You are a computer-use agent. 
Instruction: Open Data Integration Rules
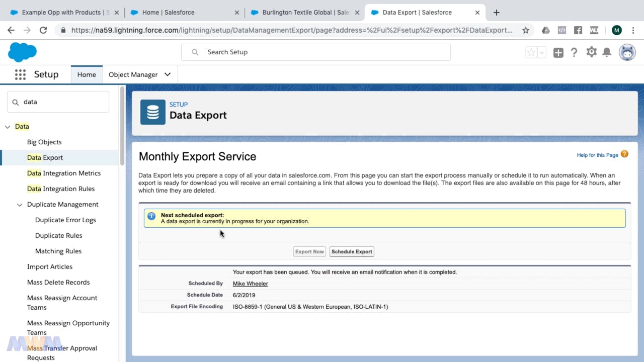(61, 189)
